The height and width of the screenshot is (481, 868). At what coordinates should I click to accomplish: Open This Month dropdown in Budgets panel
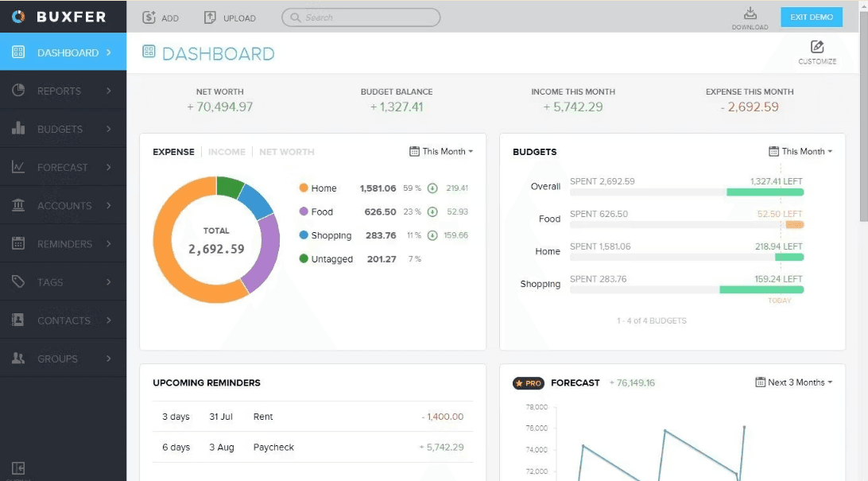(800, 151)
